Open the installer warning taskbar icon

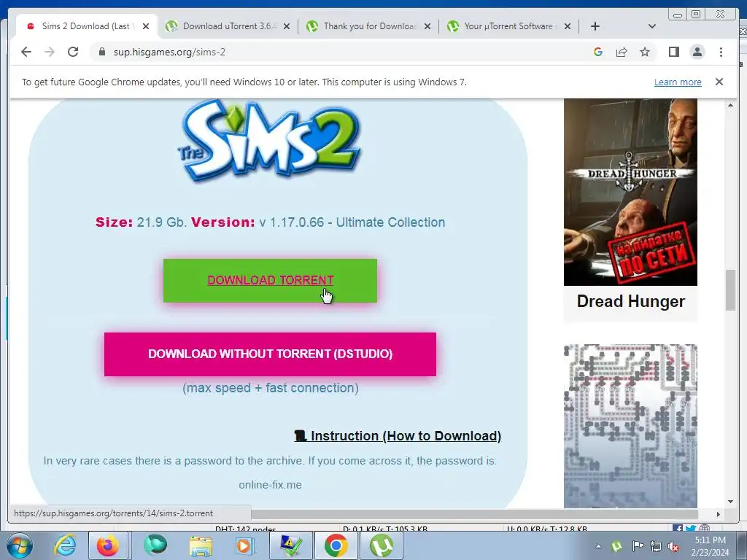pyautogui.click(x=290, y=545)
